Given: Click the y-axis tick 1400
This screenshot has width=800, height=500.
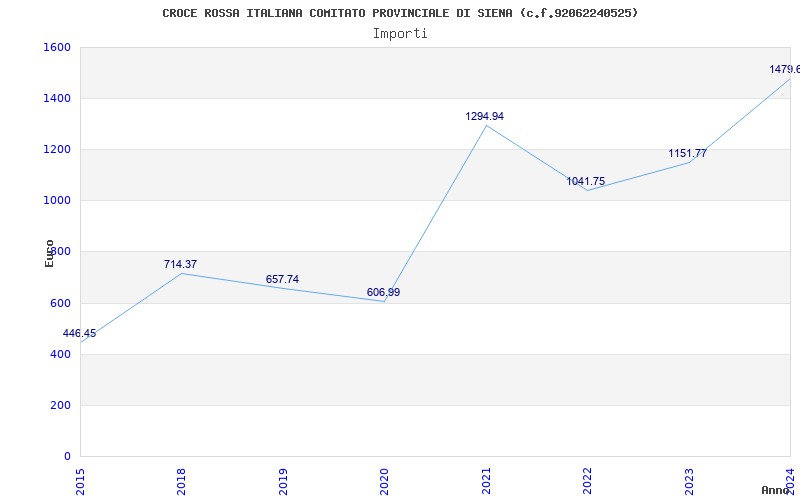Looking at the screenshot, I should [57, 98].
